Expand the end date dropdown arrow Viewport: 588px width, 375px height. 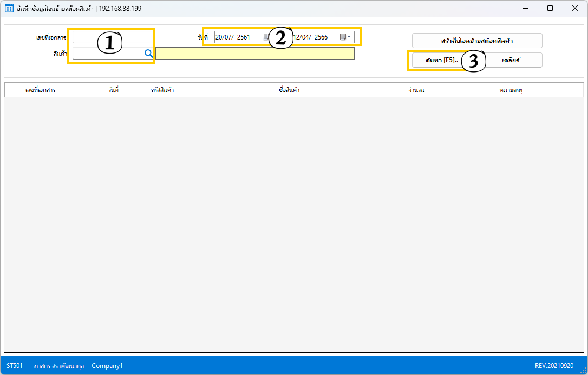349,37
